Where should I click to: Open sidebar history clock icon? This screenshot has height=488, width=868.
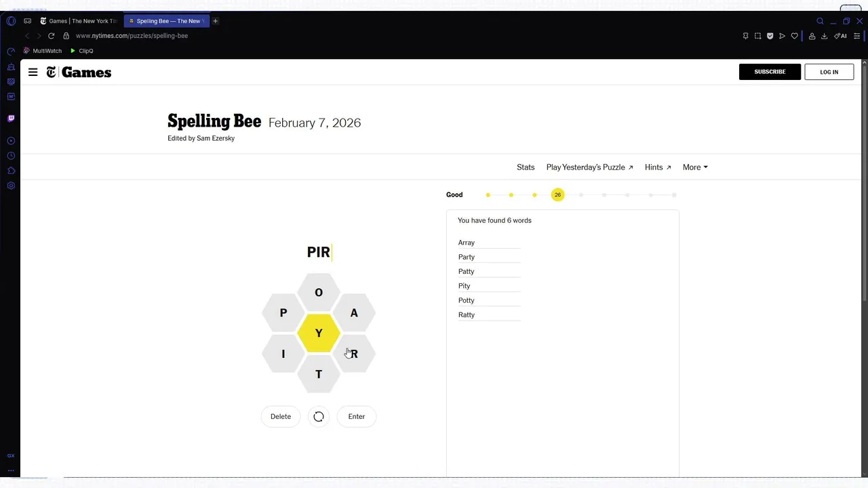(11, 156)
